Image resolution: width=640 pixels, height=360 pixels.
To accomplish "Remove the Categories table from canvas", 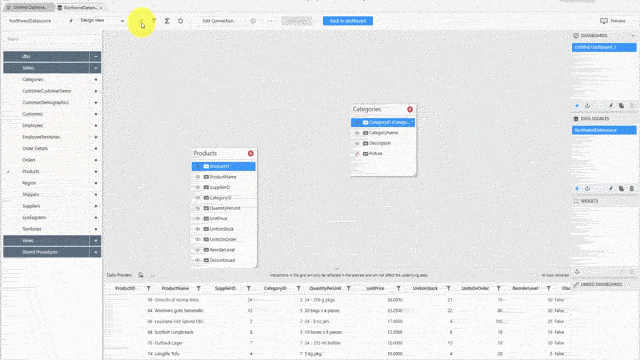I will [410, 109].
